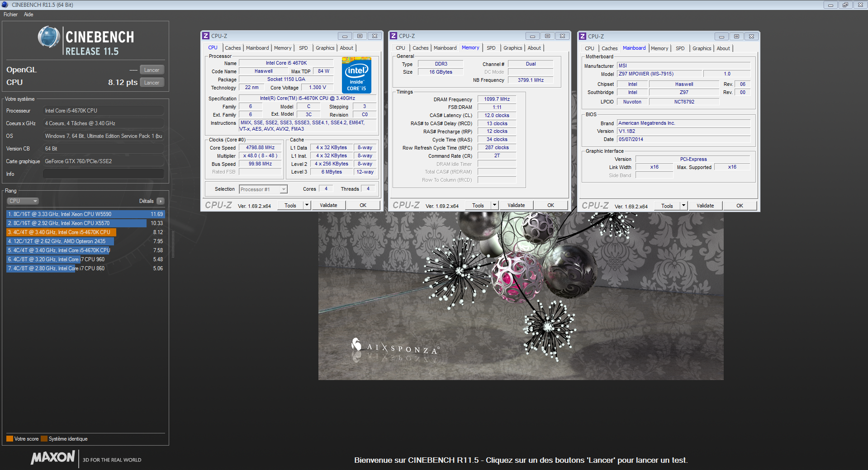
Task: Launch the CPU test with Lancer
Action: coord(152,83)
